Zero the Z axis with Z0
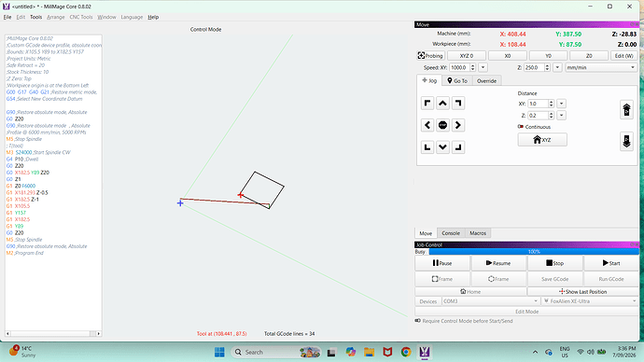644x362 pixels. (589, 55)
